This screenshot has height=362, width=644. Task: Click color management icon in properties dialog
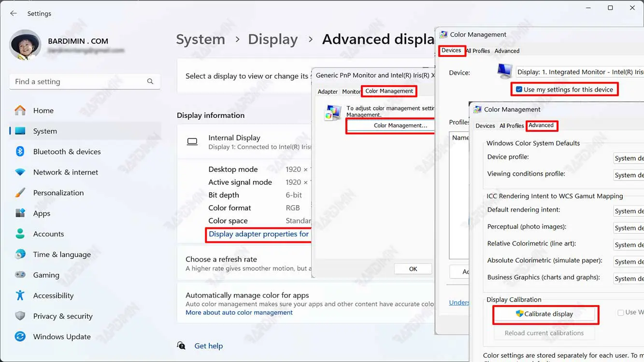332,112
